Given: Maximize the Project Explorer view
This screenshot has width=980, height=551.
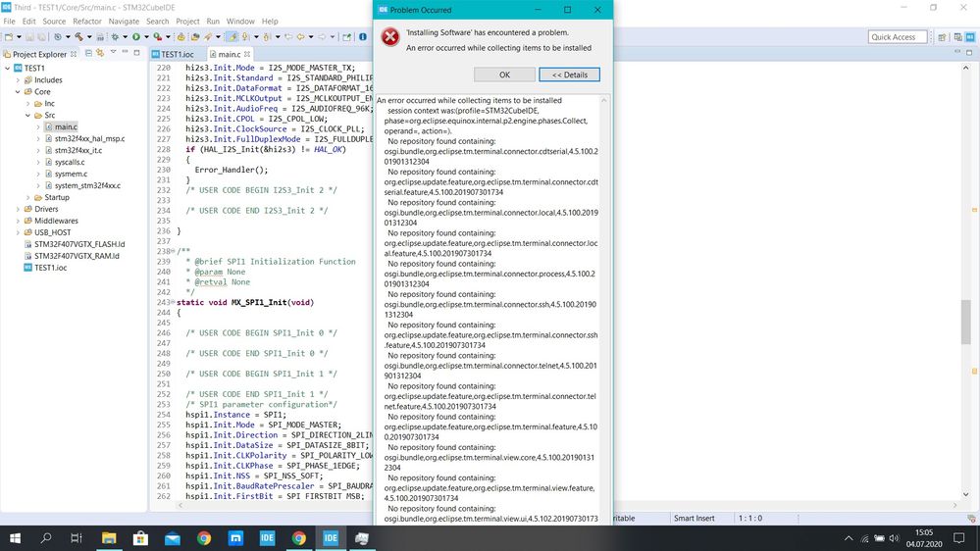Looking at the screenshot, I should (x=136, y=53).
